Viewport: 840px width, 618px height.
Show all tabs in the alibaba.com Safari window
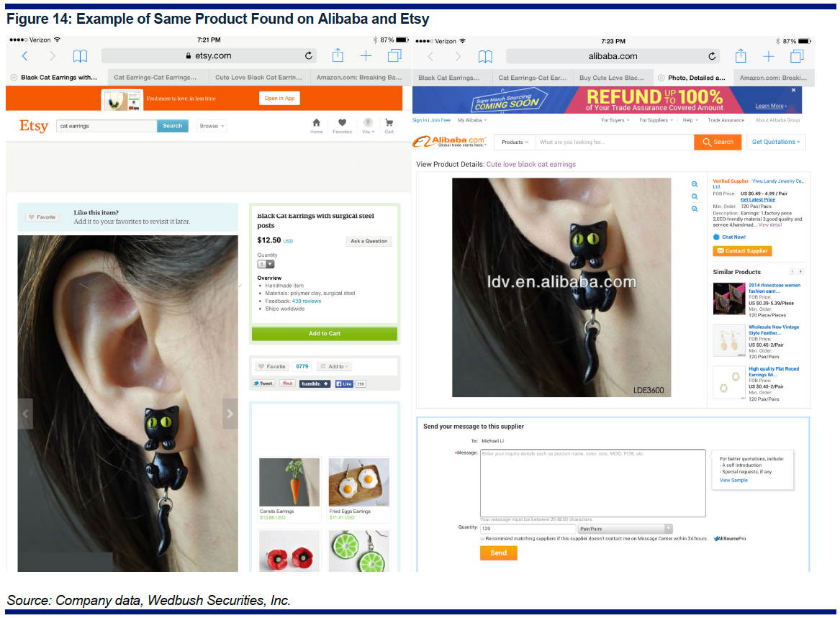797,56
